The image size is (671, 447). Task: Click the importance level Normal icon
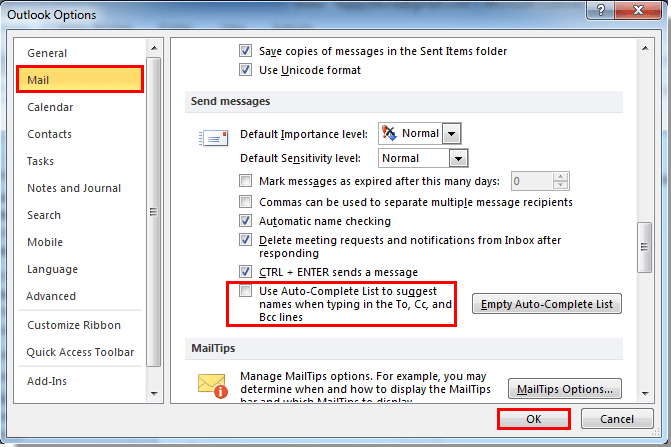point(389,133)
